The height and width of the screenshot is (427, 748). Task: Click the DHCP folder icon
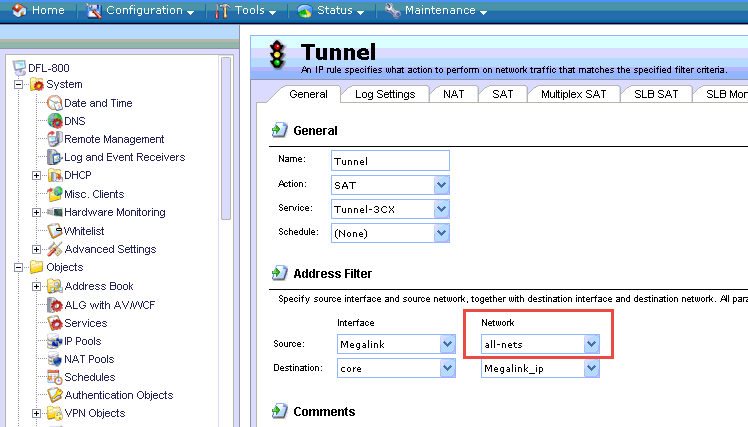pos(55,175)
